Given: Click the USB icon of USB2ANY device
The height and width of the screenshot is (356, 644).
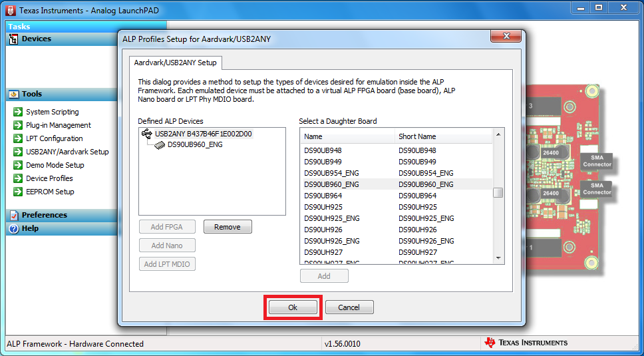Looking at the screenshot, I should click(147, 134).
